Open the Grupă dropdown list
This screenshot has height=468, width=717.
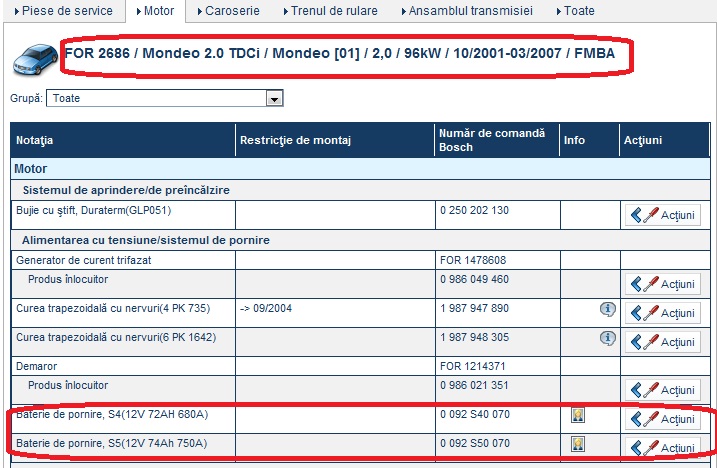pos(274,99)
